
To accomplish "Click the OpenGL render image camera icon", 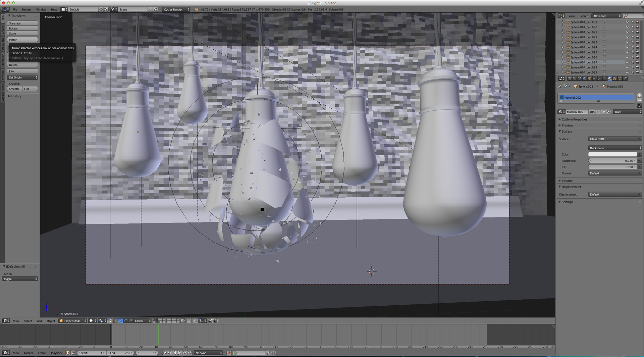I will (x=210, y=321).
